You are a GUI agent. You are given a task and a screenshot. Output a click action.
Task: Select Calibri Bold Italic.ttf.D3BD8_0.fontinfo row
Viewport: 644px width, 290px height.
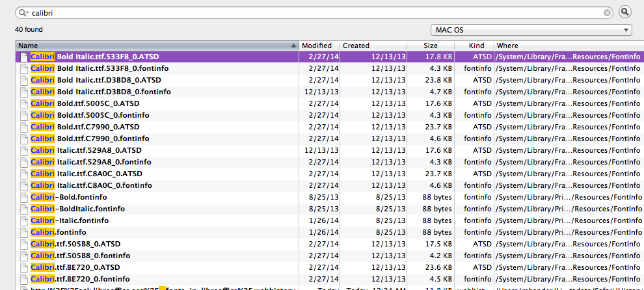(329, 92)
